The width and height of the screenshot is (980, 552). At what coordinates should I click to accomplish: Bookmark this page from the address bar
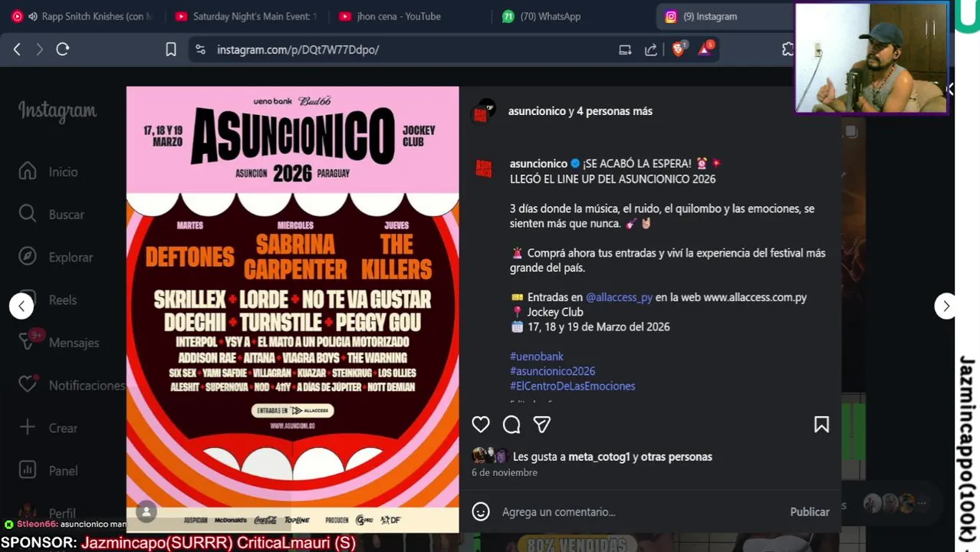[x=171, y=49]
